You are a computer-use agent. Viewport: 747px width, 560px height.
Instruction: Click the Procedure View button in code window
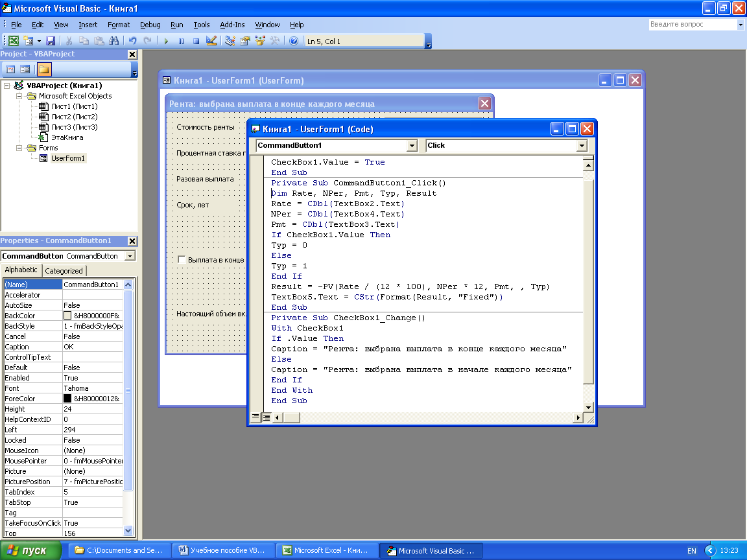point(256,417)
